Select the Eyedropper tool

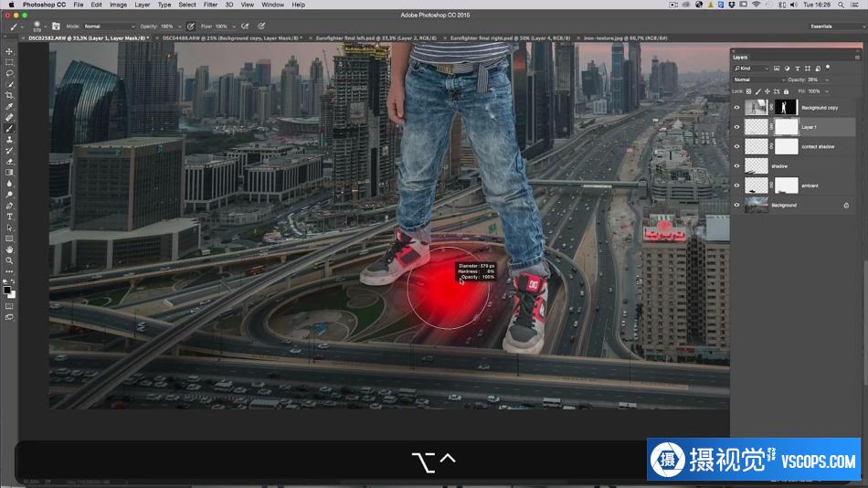[9, 106]
